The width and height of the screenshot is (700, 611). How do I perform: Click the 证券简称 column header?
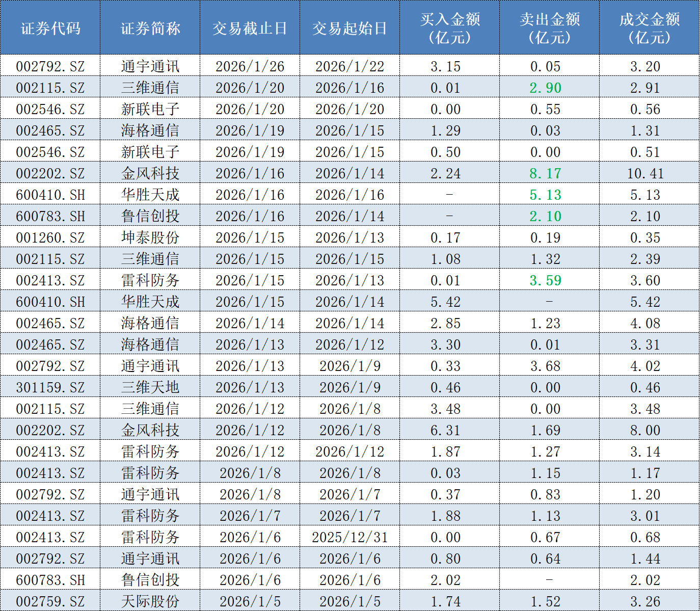[150, 28]
